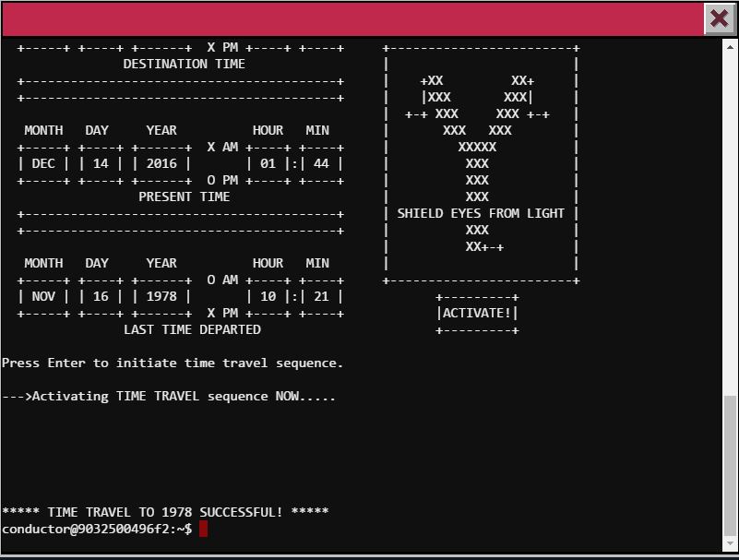Click the 2016 year field

161,164
